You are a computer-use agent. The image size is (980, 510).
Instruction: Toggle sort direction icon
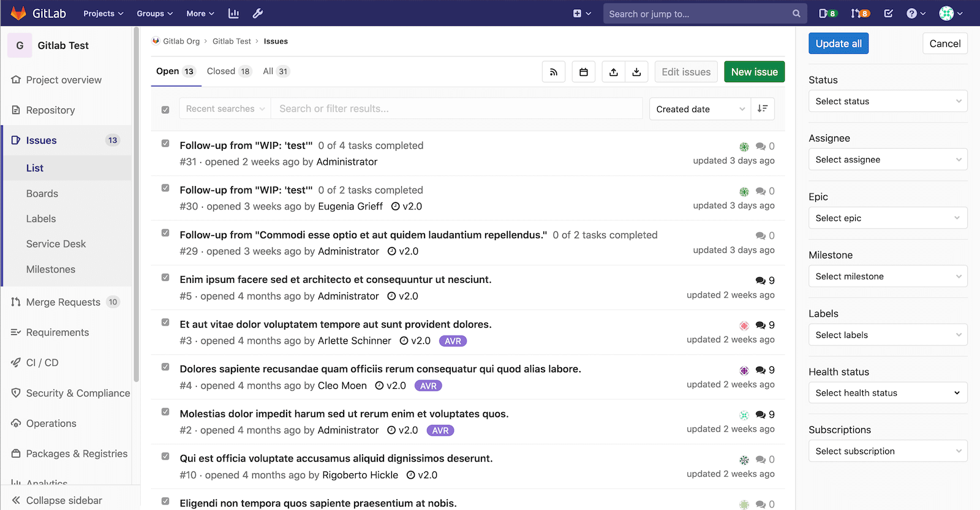763,109
